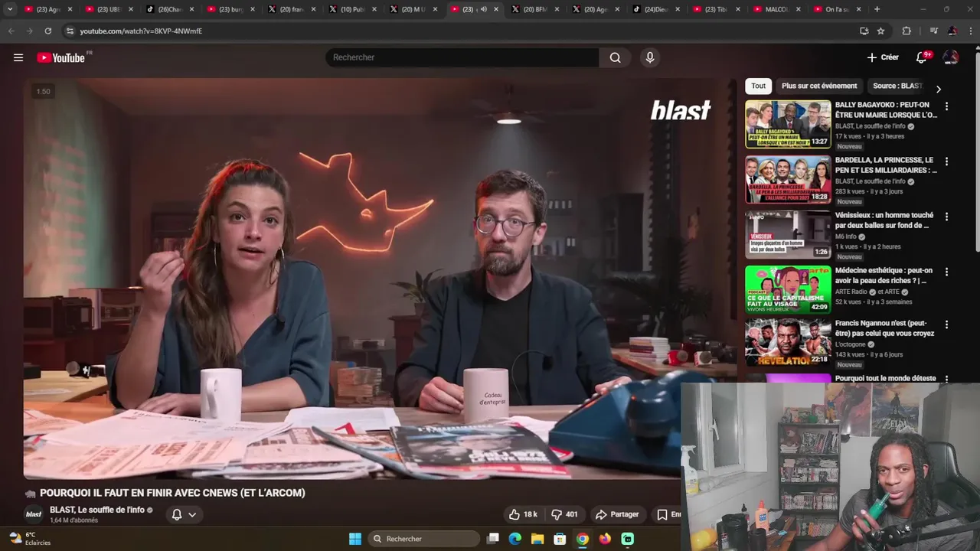980x551 pixels.
Task: Open the Vénissieux 1:26 video thumbnail
Action: 788,235
